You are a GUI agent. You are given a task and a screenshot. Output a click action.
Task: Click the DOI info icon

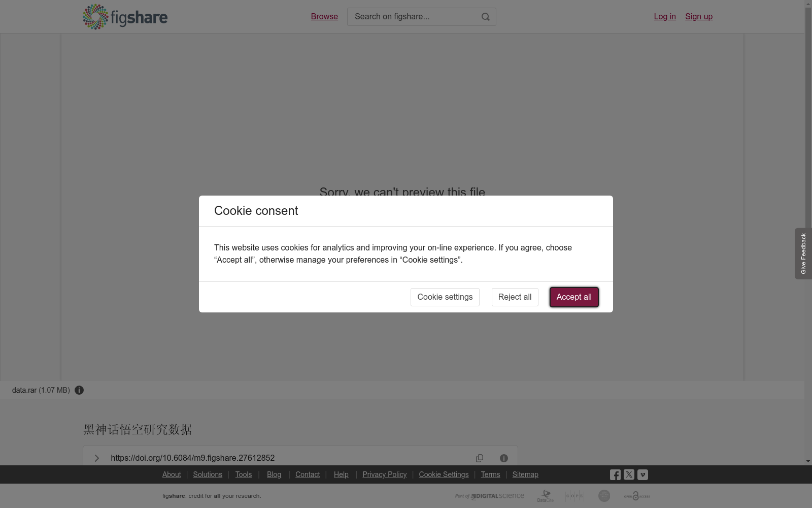[504, 458]
